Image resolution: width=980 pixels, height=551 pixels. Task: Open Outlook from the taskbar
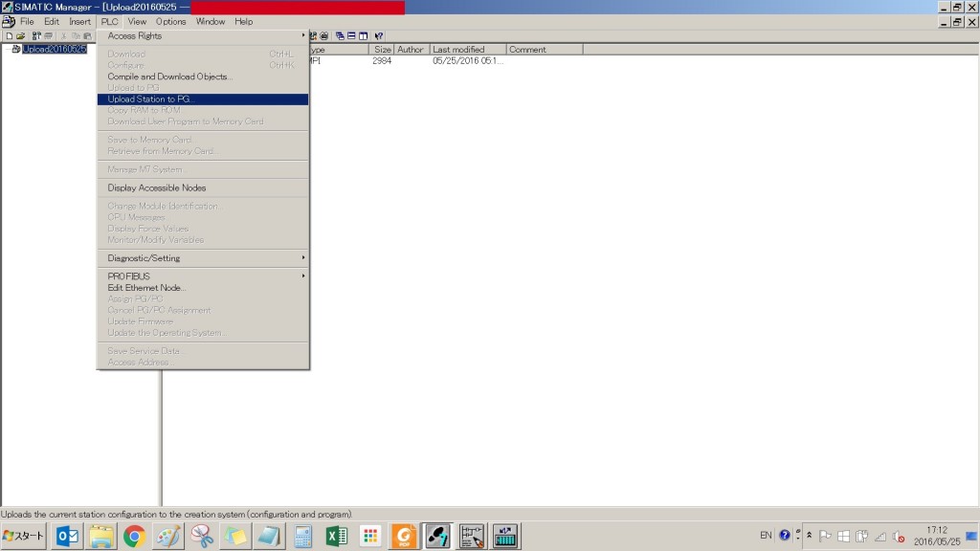point(67,536)
